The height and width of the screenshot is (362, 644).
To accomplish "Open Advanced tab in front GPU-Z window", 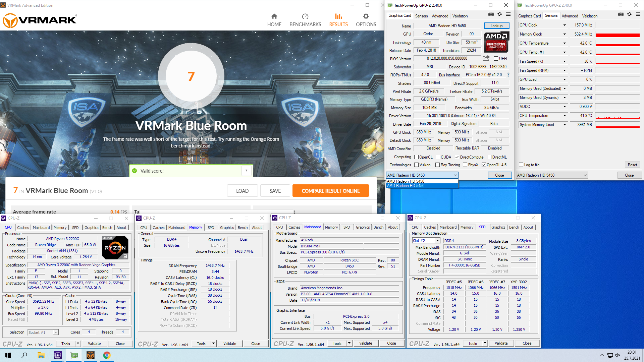I will point(440,16).
